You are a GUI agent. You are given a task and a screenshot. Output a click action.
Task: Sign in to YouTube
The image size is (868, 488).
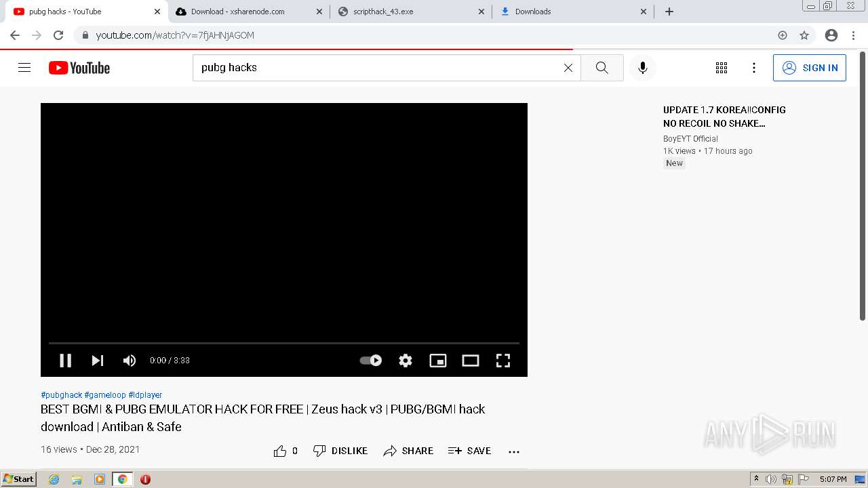[810, 68]
